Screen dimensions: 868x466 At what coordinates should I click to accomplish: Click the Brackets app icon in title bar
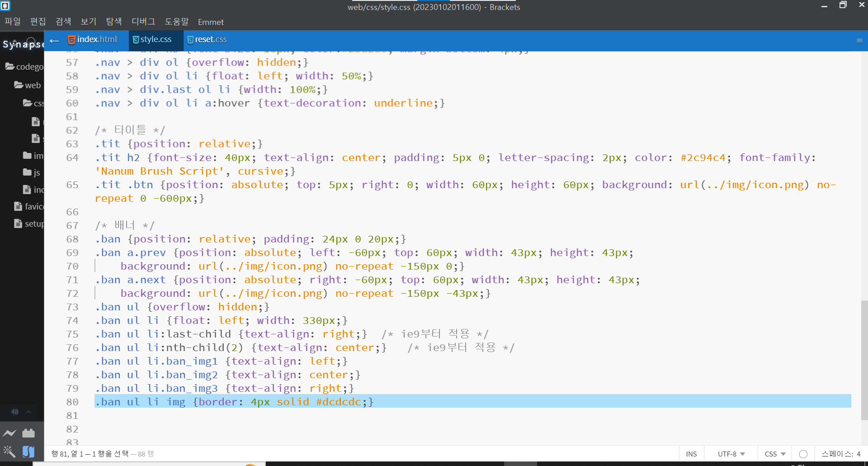[x=5, y=6]
